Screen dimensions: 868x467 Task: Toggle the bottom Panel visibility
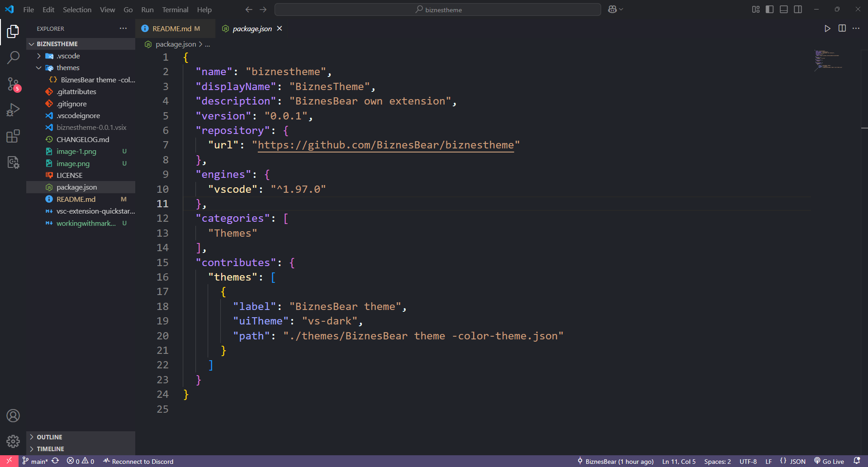click(784, 10)
